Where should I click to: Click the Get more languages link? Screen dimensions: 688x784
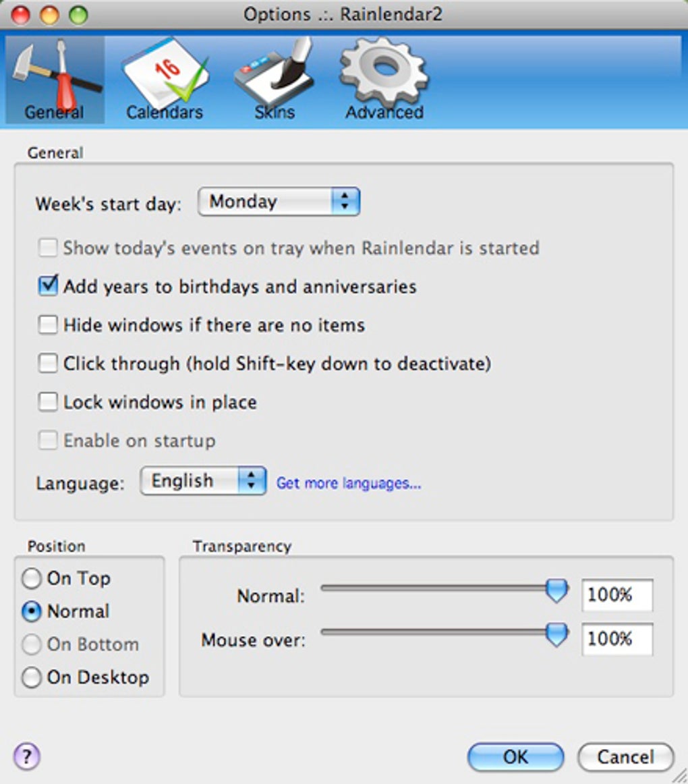[349, 483]
